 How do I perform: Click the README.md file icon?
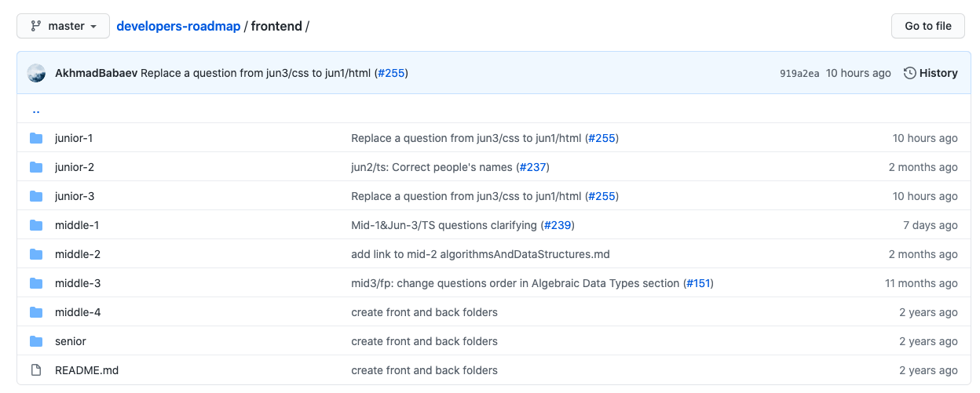pyautogui.click(x=36, y=370)
